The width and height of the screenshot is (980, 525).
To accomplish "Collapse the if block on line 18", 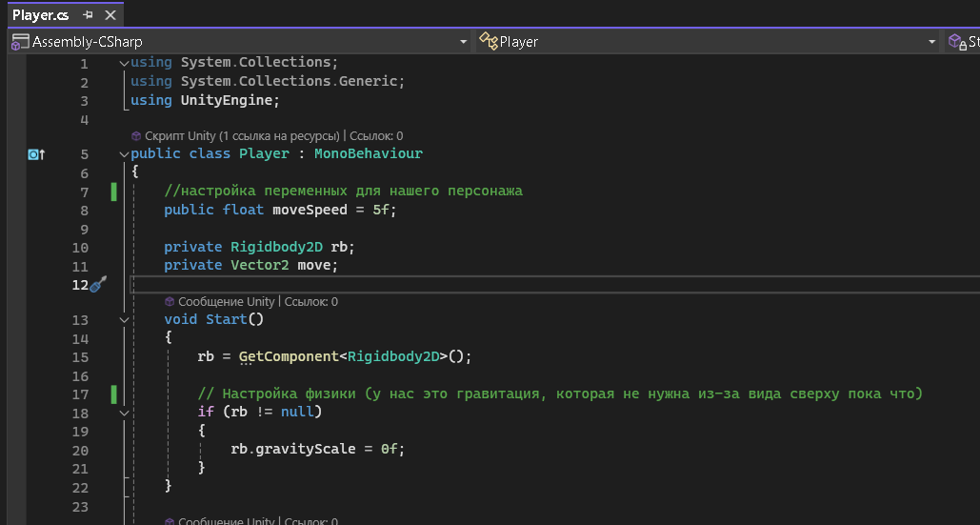I will (x=125, y=413).
